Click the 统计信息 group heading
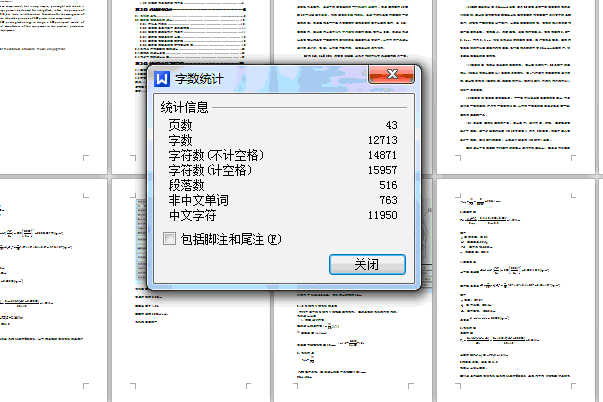 (x=185, y=107)
